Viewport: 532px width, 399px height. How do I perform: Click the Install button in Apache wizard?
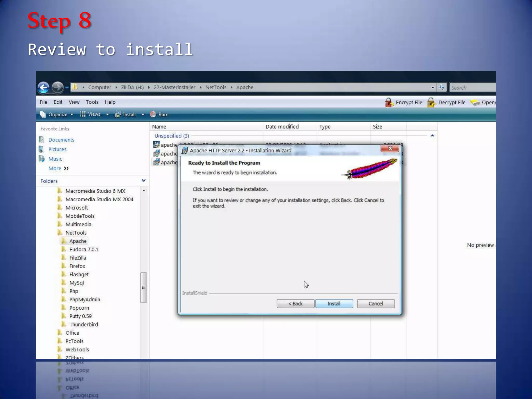tap(334, 304)
